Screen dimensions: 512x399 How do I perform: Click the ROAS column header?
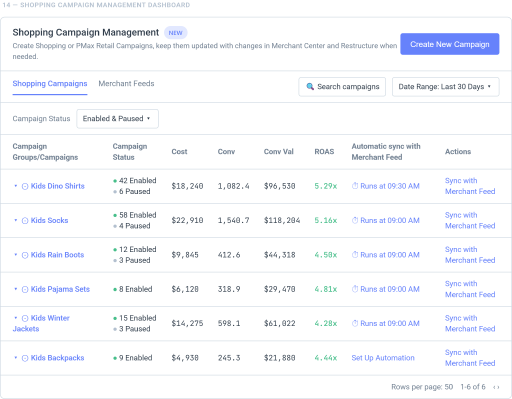(324, 152)
